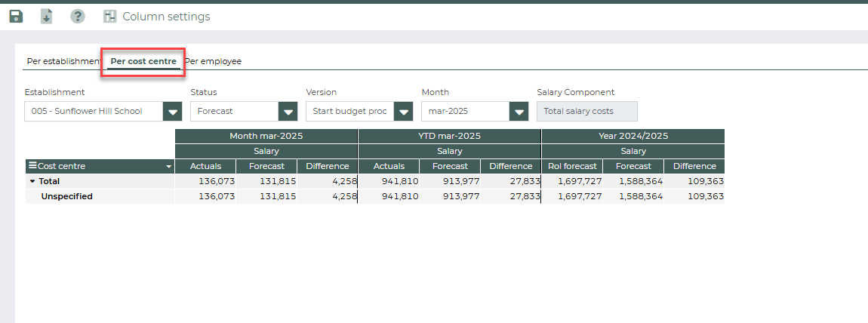Open Cost centre column header dropdown arrow
Screen dimensions: 868x323
pos(168,167)
